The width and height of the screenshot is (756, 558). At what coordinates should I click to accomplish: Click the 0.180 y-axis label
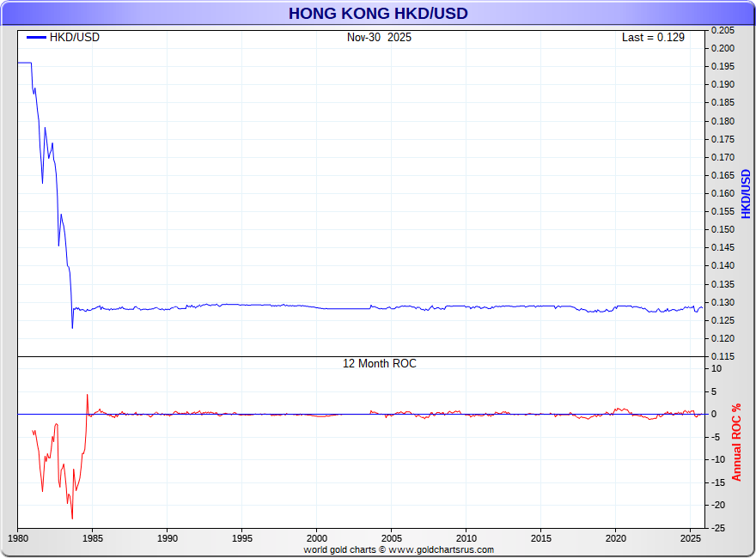click(722, 121)
